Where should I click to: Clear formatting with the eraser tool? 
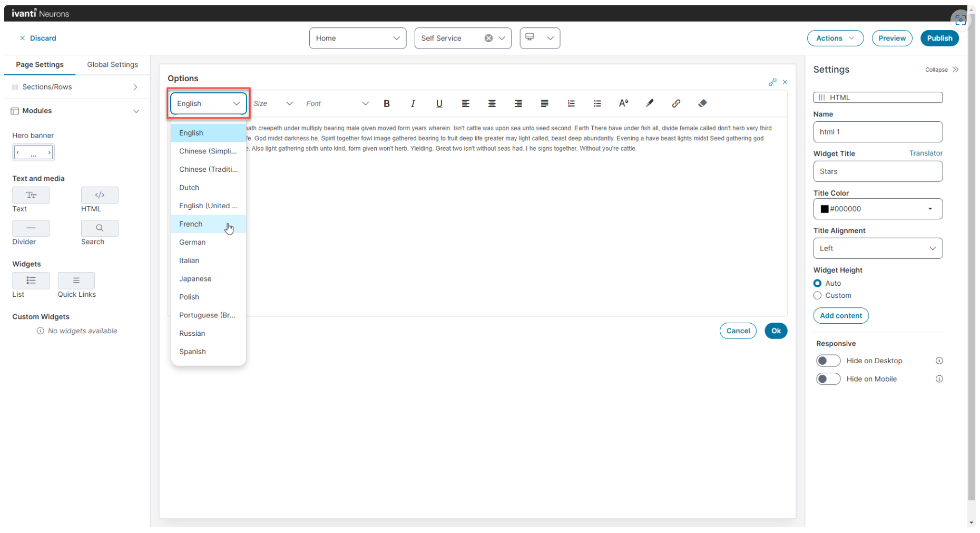[703, 103]
